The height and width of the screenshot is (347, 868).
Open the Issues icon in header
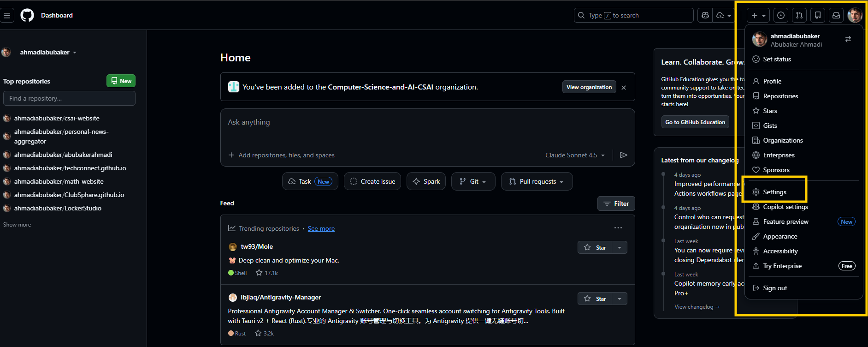click(780, 15)
